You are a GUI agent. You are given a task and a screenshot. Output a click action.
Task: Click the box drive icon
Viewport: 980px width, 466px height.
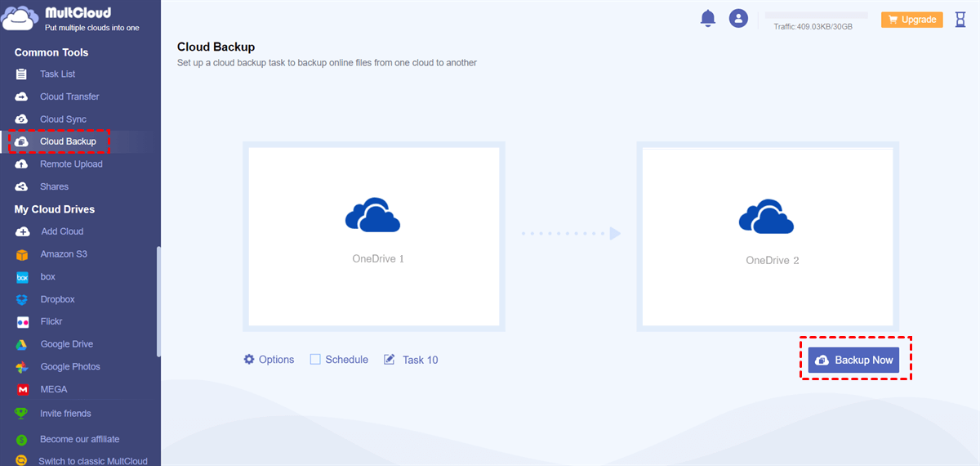point(22,277)
